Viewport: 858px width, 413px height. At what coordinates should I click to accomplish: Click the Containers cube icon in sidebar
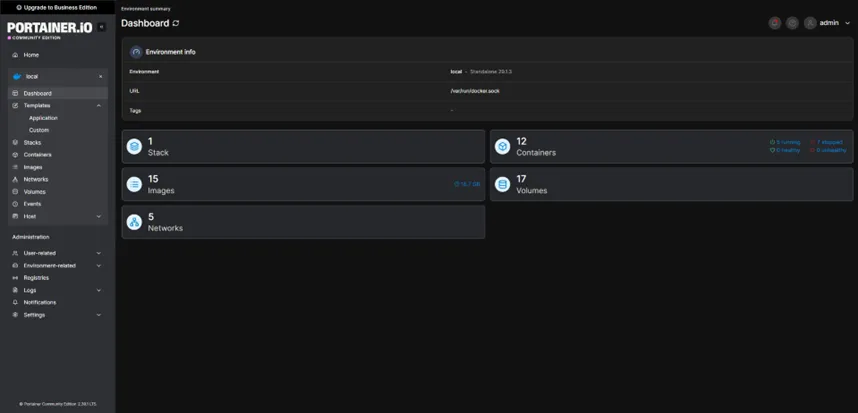[x=15, y=155]
